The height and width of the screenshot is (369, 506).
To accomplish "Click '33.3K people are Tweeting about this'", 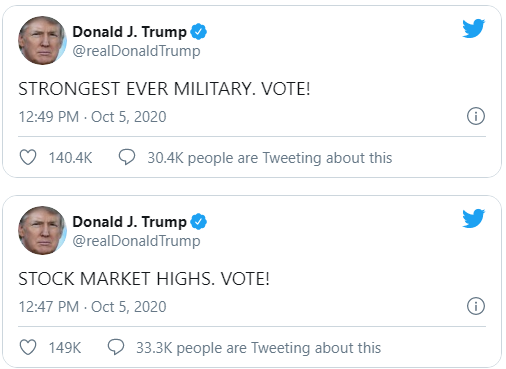I will tap(259, 348).
